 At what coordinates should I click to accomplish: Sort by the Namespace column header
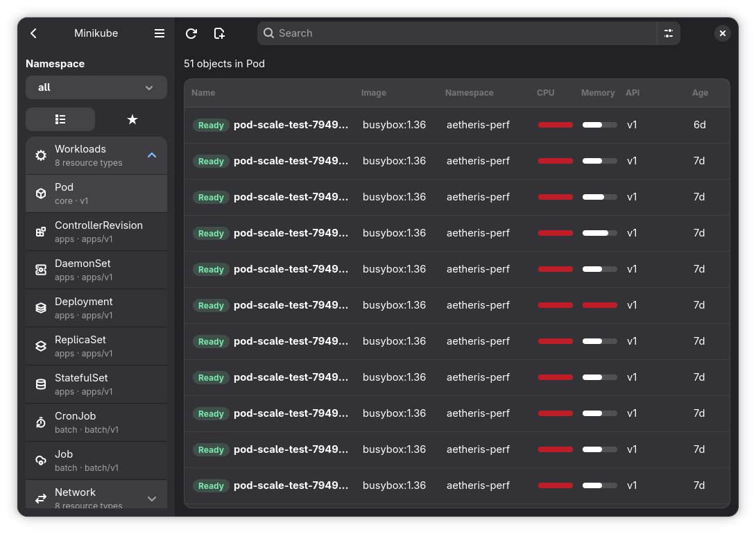tap(469, 92)
